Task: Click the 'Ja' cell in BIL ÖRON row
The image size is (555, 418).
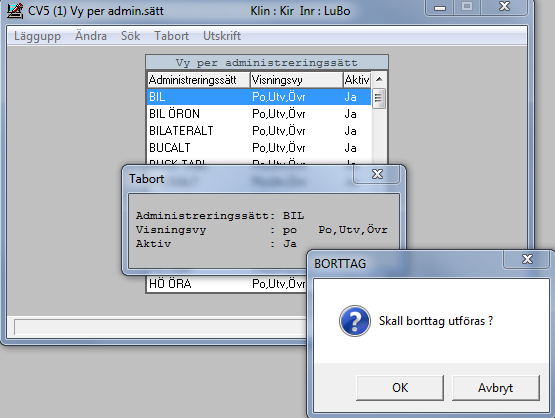Action: click(x=350, y=114)
